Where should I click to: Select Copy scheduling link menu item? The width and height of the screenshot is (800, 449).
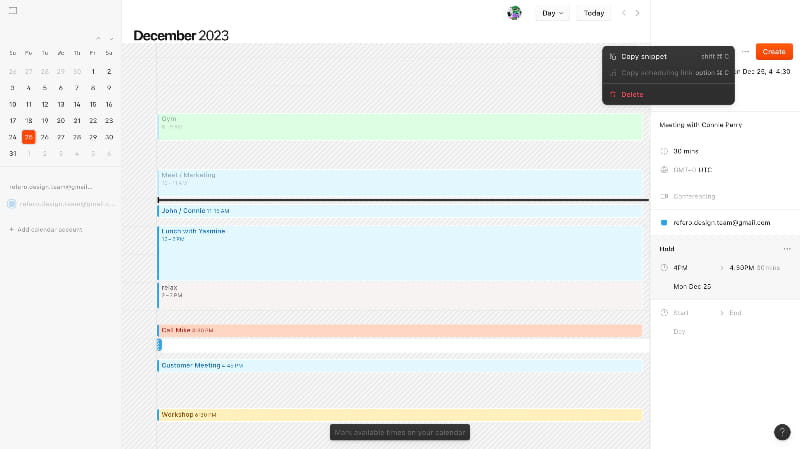pyautogui.click(x=668, y=73)
